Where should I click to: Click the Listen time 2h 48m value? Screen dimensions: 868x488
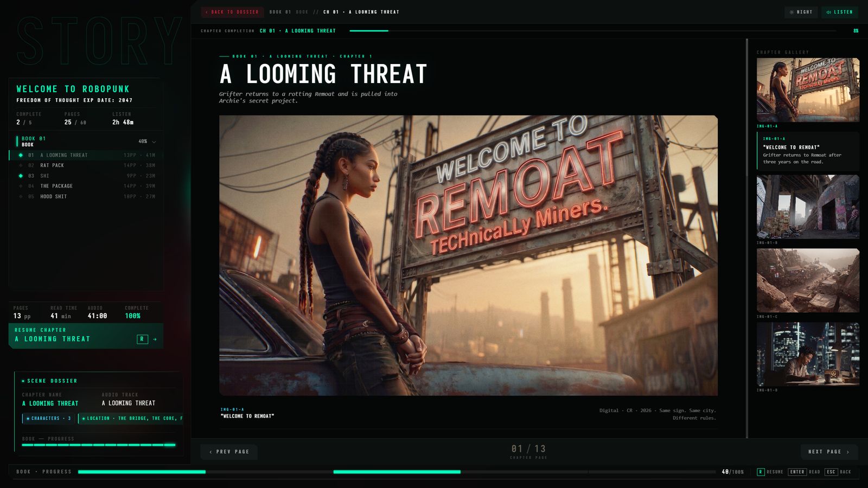[x=123, y=123]
